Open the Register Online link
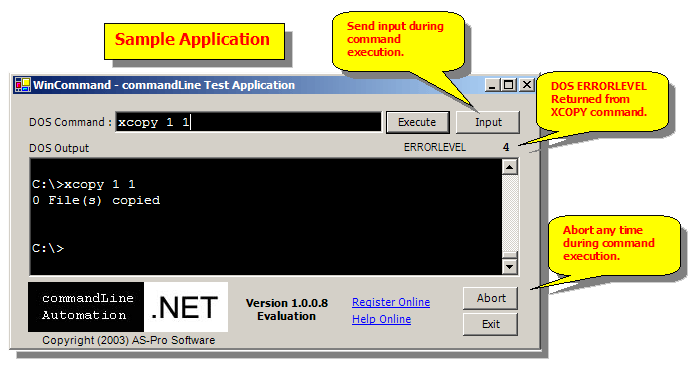The image size is (693, 368). click(391, 302)
